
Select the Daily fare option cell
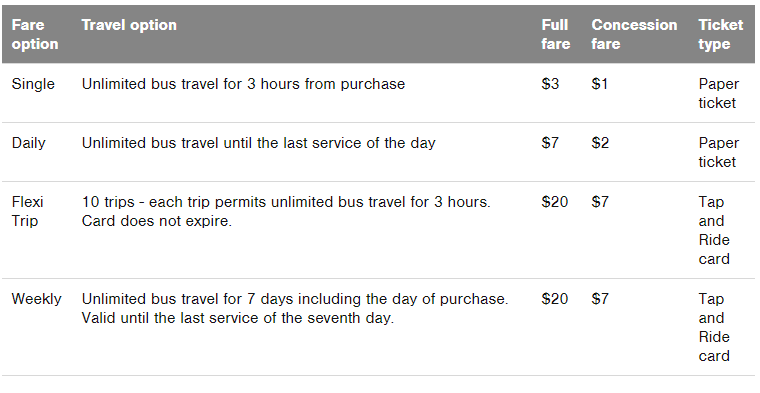[x=29, y=143]
